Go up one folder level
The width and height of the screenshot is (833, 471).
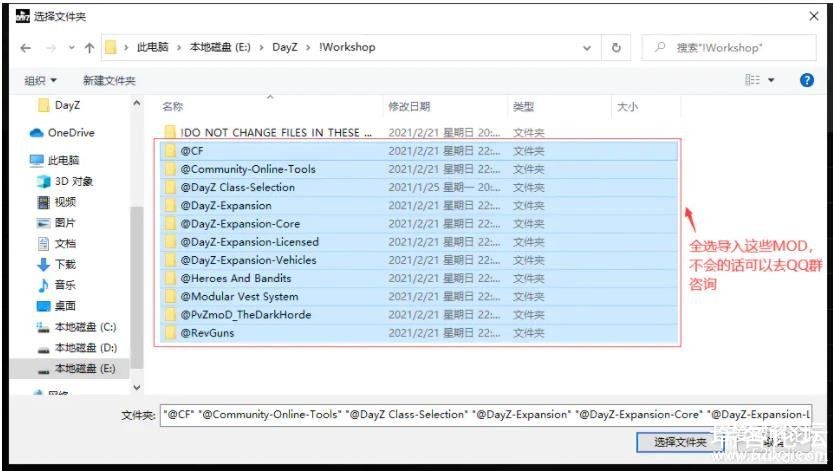89,48
